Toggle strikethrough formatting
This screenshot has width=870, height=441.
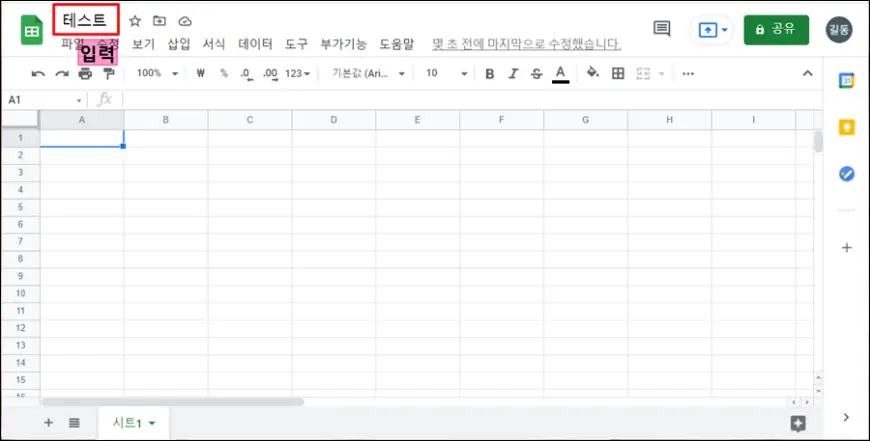tap(536, 74)
